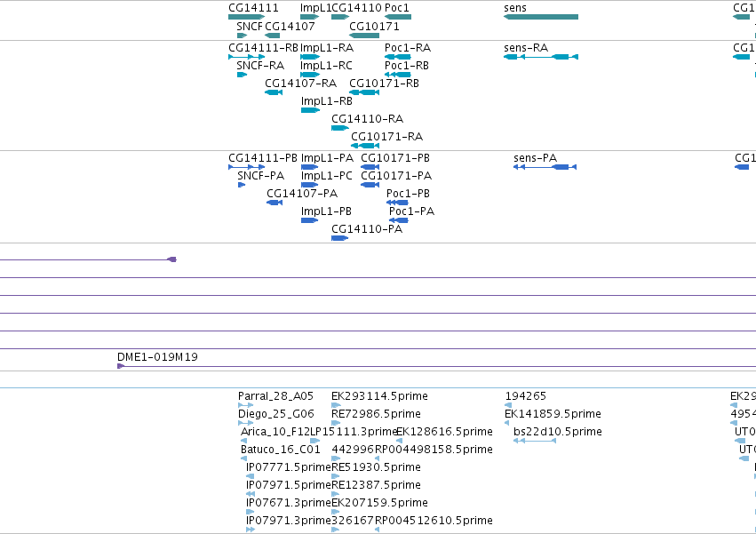Open the CG14110 gene feature

pyautogui.click(x=340, y=17)
